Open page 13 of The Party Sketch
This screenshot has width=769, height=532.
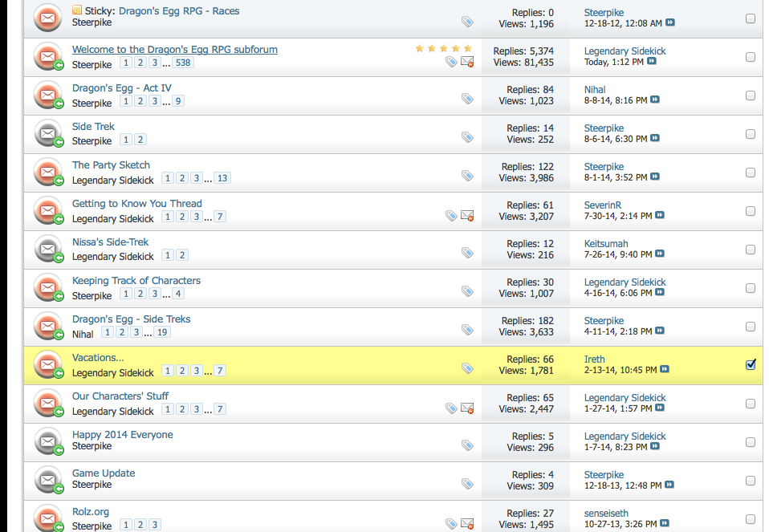(x=222, y=178)
